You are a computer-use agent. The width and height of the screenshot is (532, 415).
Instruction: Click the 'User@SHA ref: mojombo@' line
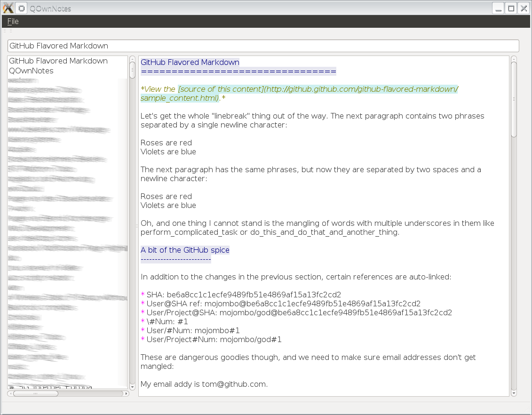281,303
